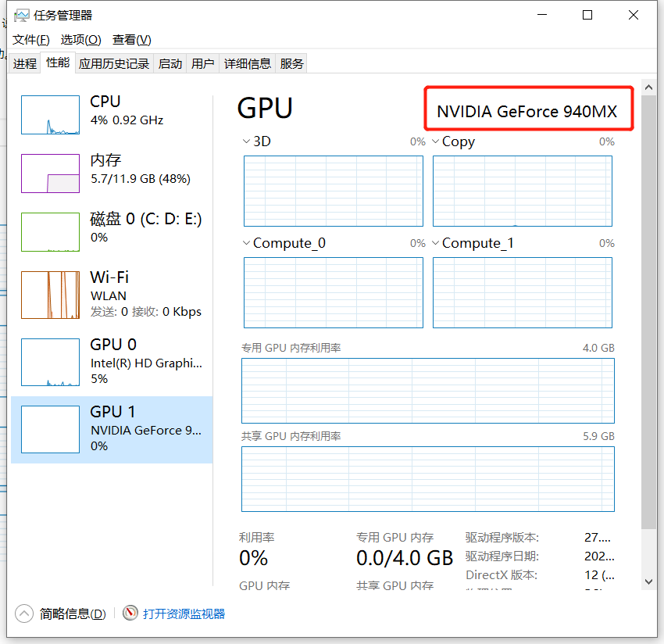Switch to the 服务 tab
Image resolution: width=664 pixels, height=644 pixels.
tap(292, 63)
